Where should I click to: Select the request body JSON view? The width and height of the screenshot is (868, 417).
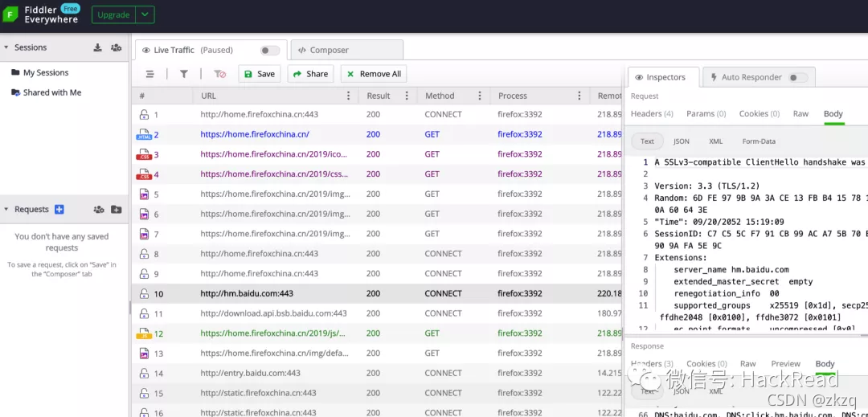(x=681, y=141)
